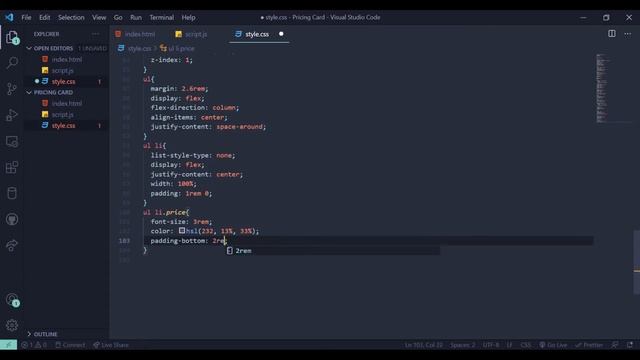Open the Source Control view icon
The width and height of the screenshot is (640, 360).
coord(12,89)
